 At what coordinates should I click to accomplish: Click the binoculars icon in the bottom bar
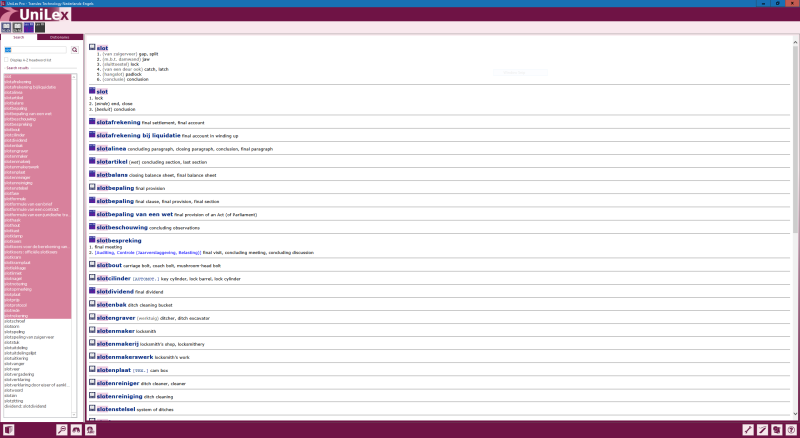76,430
